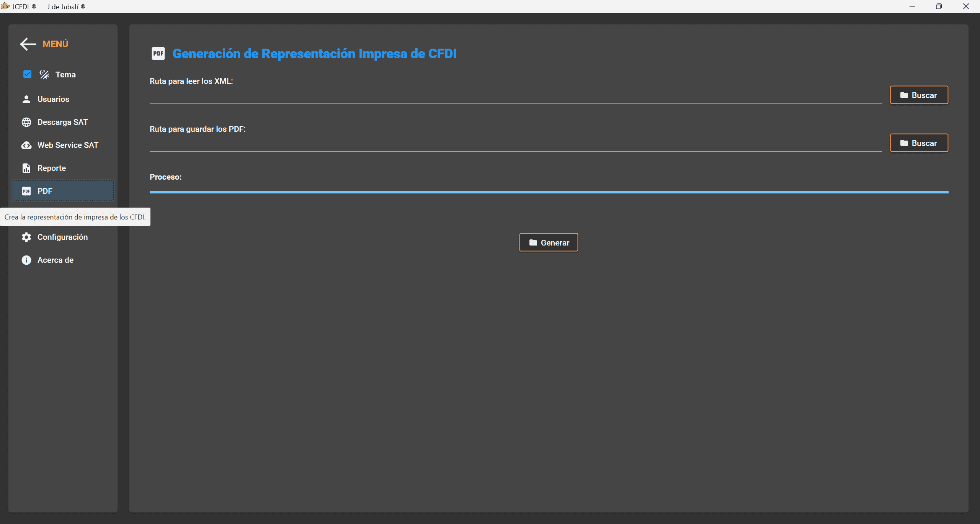Click the PDF section icon in sidebar
Screen dimensions: 980x524
[x=26, y=191]
